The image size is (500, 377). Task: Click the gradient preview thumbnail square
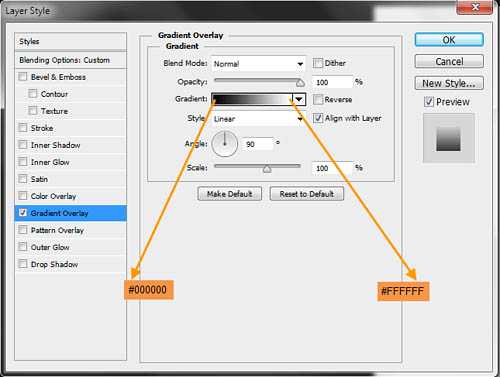coord(449,138)
